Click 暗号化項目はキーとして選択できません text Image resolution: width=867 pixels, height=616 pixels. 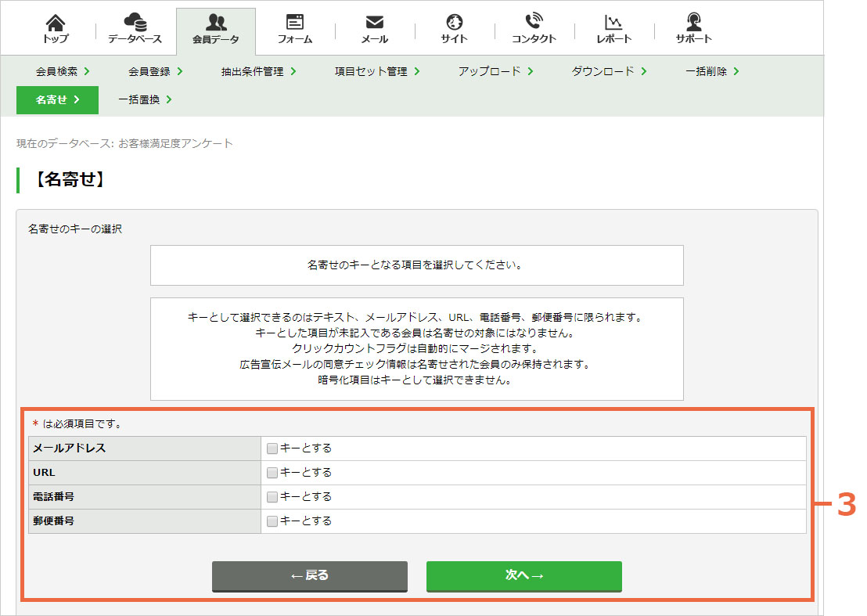click(416, 380)
